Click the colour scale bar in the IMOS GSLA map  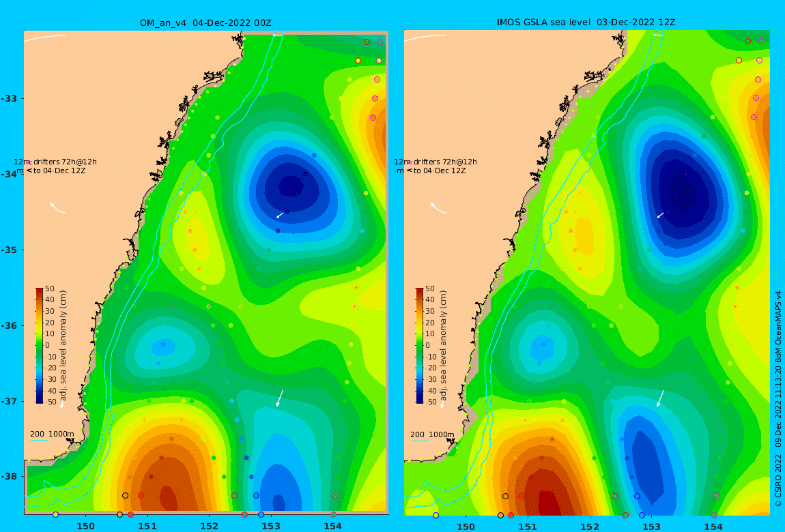[420, 346]
